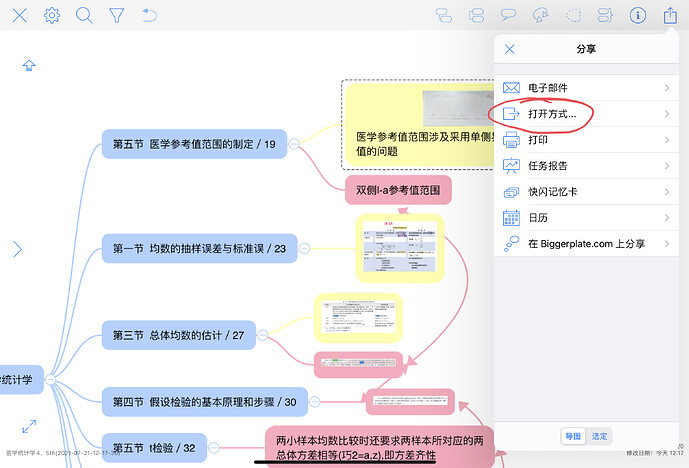
Task: Collapse the 第一节 均数的抽样误差与标准误 branch
Action: pos(304,249)
